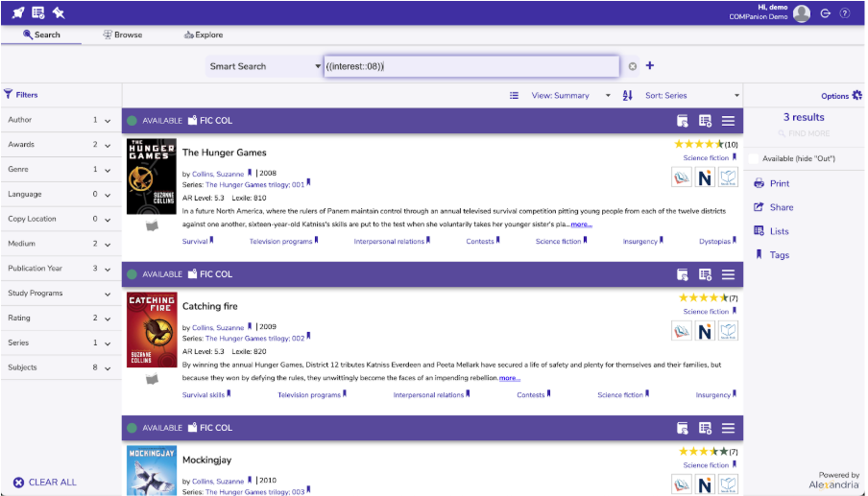Add a search term with plus icon
This screenshot has height=496, width=868.
click(650, 65)
